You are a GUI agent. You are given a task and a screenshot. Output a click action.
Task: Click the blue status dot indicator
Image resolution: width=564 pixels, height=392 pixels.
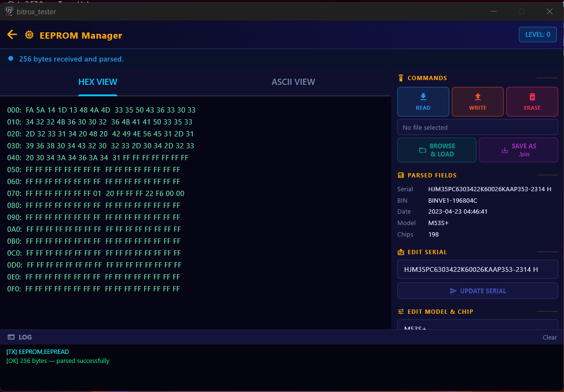[x=11, y=58]
